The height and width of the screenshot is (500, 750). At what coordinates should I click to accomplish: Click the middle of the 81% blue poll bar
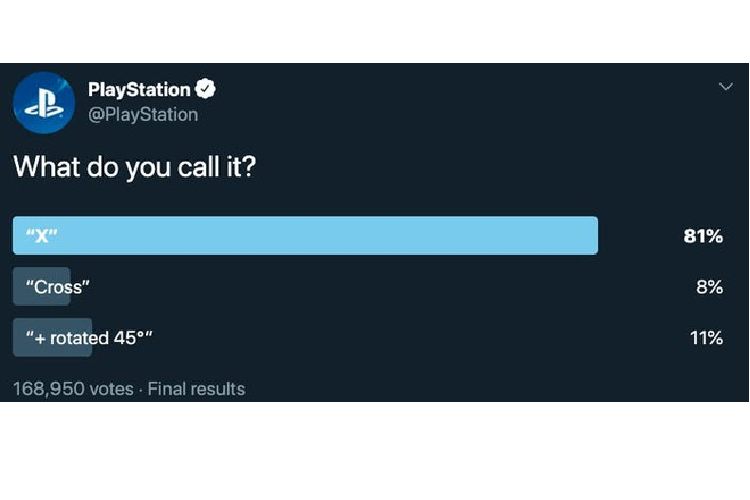[305, 236]
